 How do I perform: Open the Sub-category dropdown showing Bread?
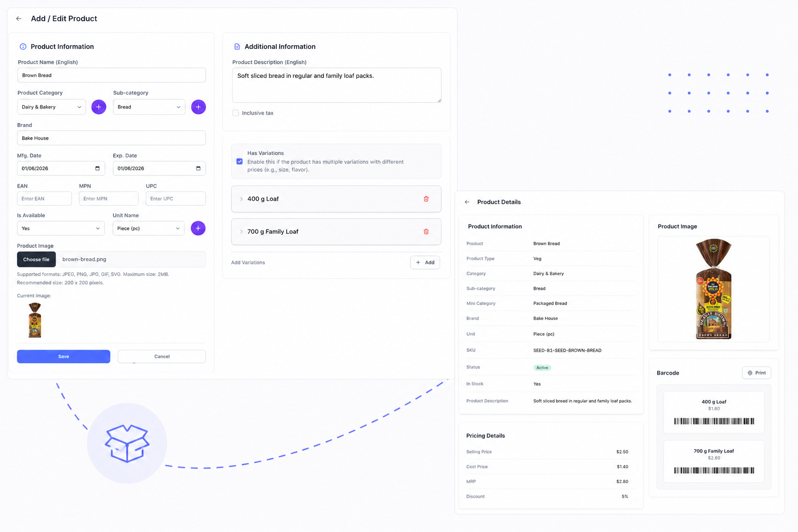pos(149,107)
